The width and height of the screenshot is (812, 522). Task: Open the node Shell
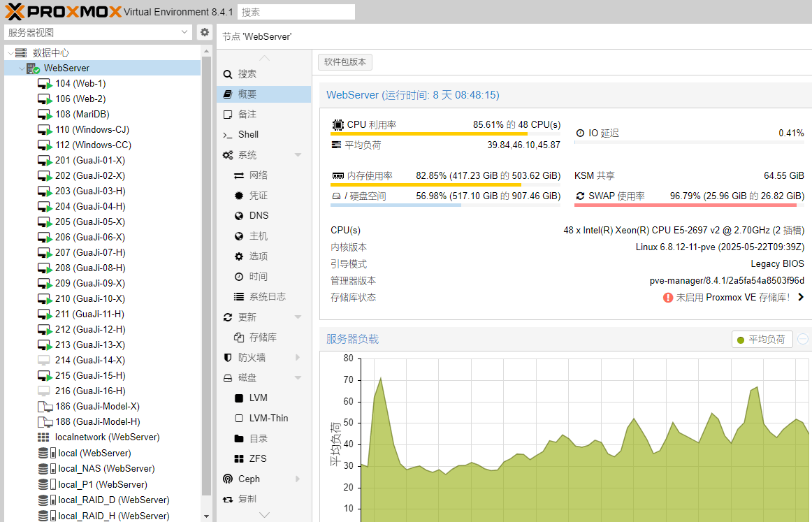click(263, 135)
